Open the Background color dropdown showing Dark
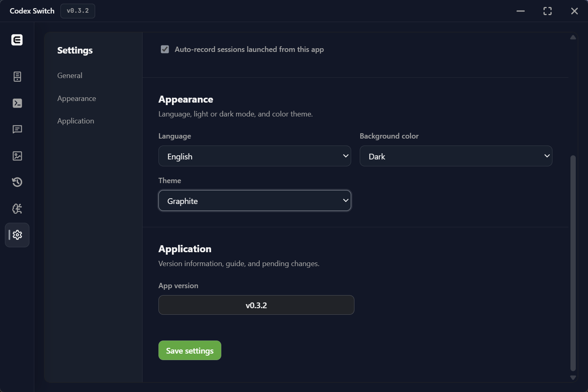Image resolution: width=588 pixels, height=392 pixels. coord(456,156)
